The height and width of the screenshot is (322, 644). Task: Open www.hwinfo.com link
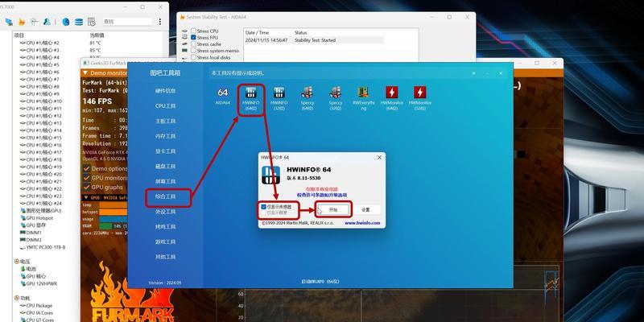[x=362, y=223]
